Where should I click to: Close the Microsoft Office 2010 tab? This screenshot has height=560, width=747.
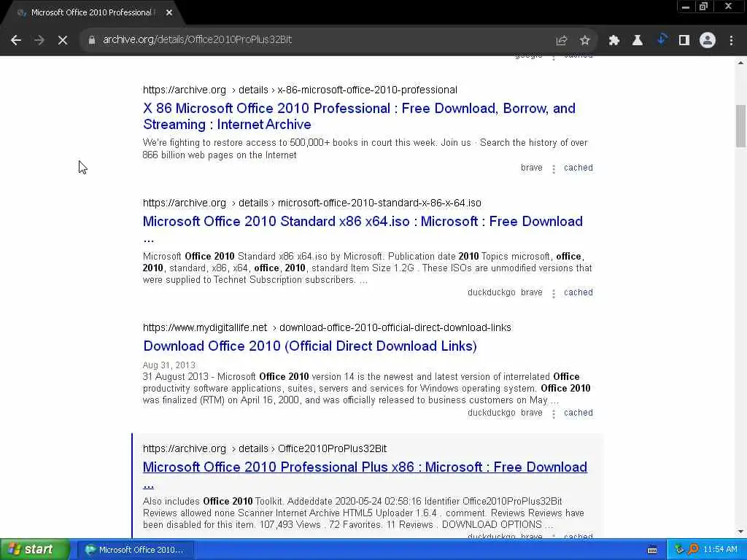169,13
